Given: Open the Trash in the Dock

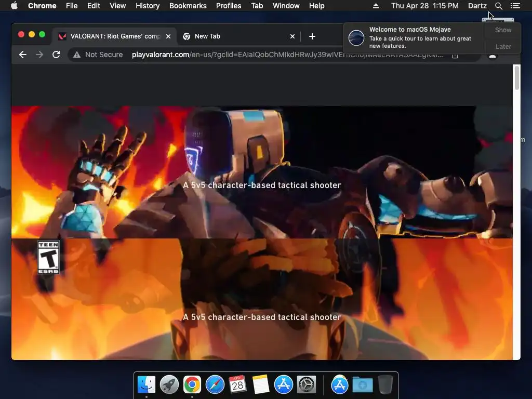Looking at the screenshot, I should click(x=385, y=384).
